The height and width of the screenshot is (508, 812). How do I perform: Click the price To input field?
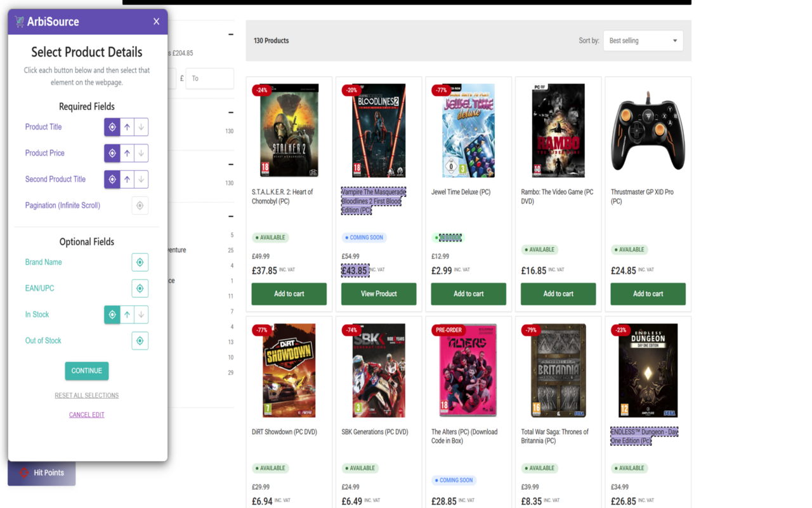coord(209,78)
